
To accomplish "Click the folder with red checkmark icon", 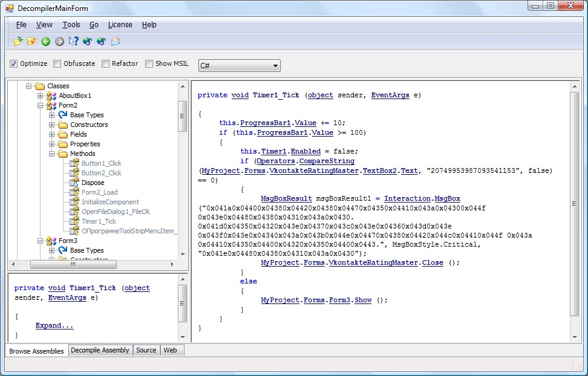I will [32, 41].
